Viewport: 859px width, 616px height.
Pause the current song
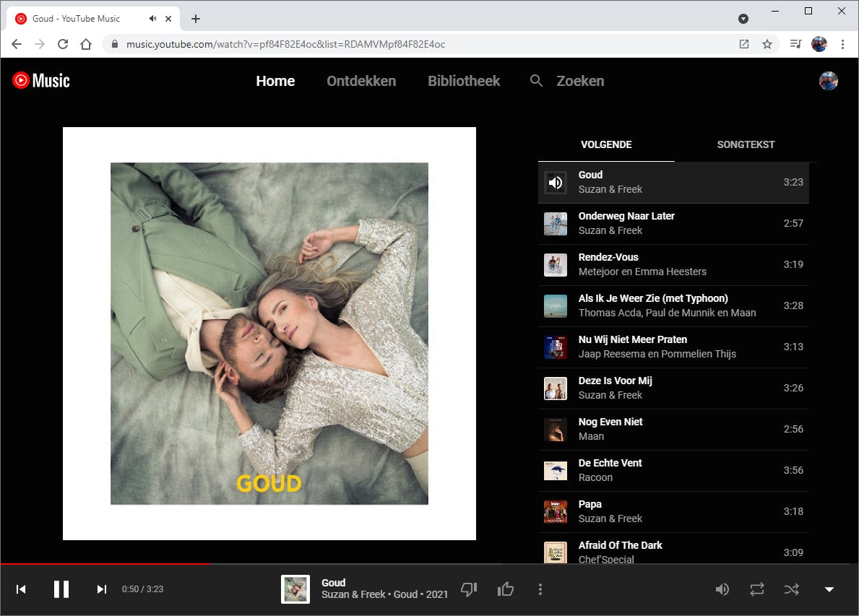coord(61,589)
